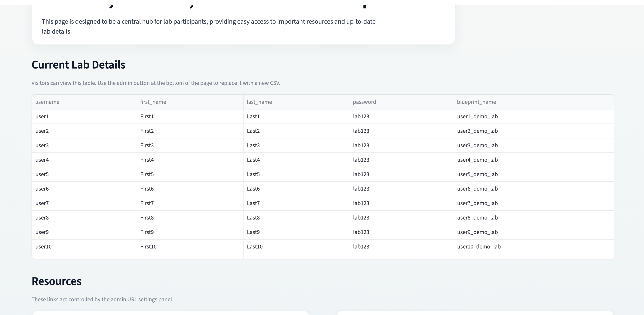Viewport: 644px width, 315px height.
Task: Click the First3 cell
Action: point(190,145)
